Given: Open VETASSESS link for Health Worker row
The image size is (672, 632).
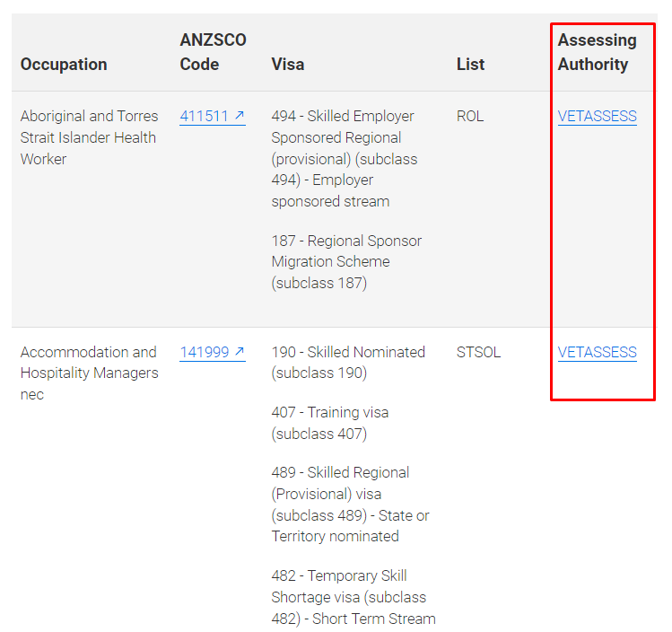Looking at the screenshot, I should pyautogui.click(x=597, y=116).
